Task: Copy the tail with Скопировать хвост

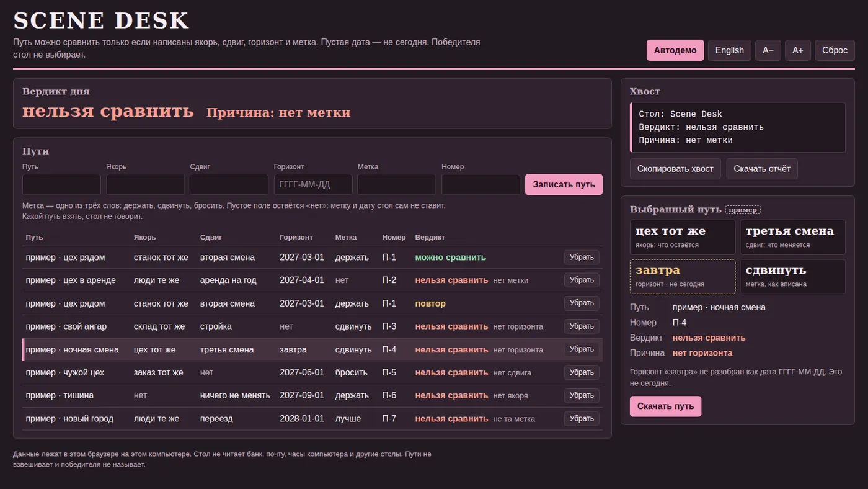Action: tap(675, 169)
